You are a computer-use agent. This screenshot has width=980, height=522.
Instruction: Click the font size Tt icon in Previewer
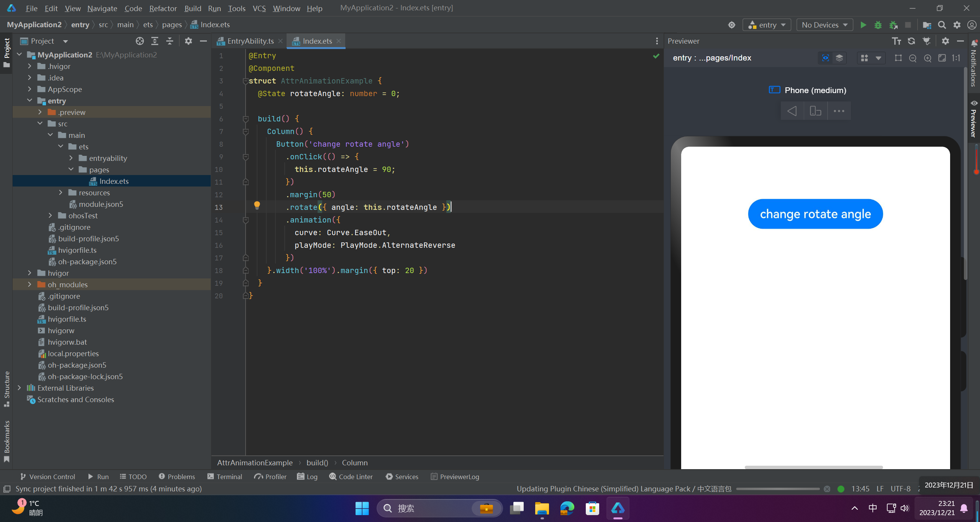point(896,41)
